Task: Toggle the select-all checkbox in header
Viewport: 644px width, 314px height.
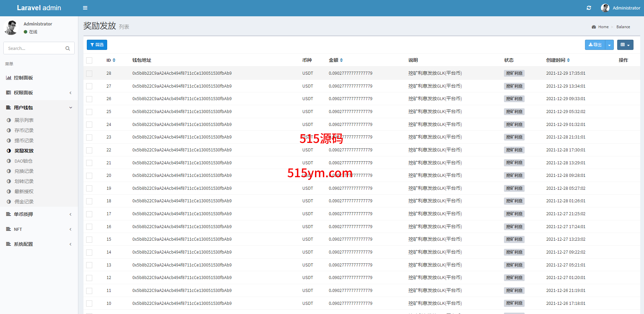Action: [x=89, y=60]
